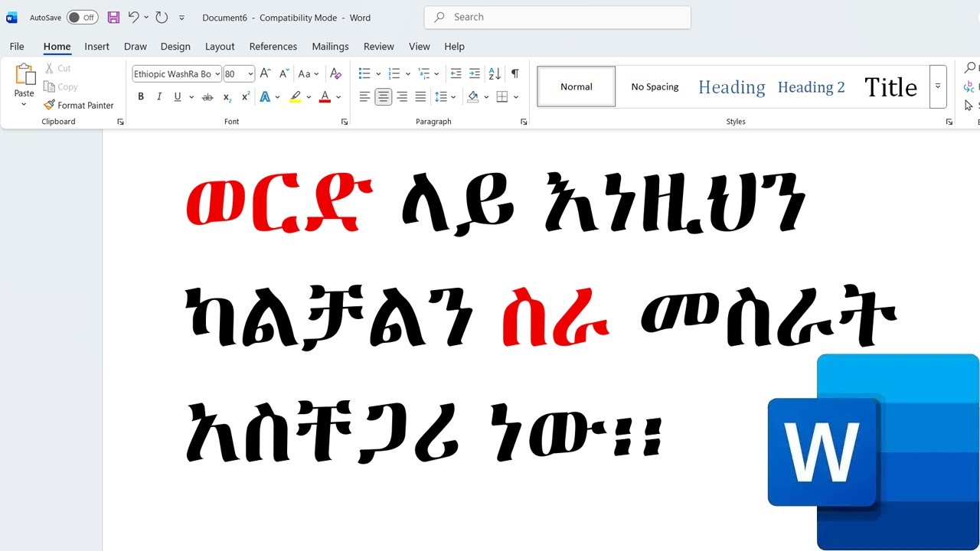This screenshot has width=980, height=551.
Task: Click the Paste clipboard icon
Action: tap(24, 75)
